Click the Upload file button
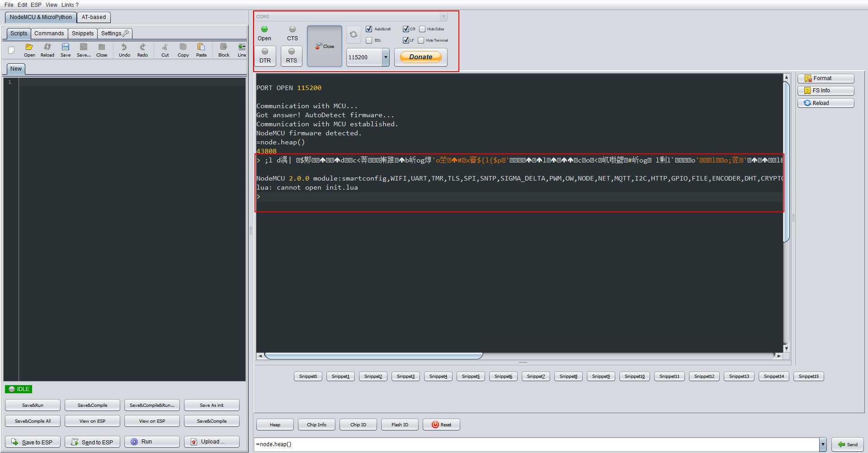The image size is (868, 453). click(212, 442)
